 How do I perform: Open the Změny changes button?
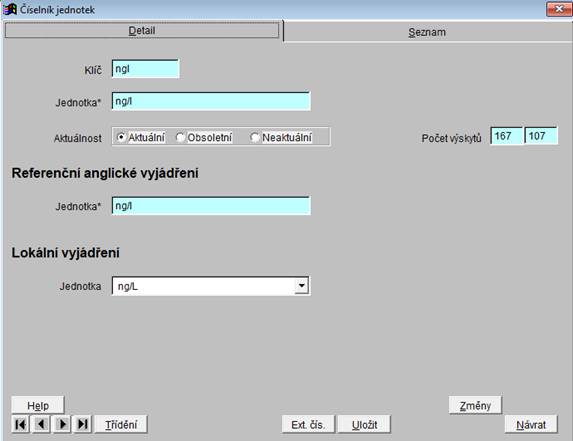(x=475, y=405)
